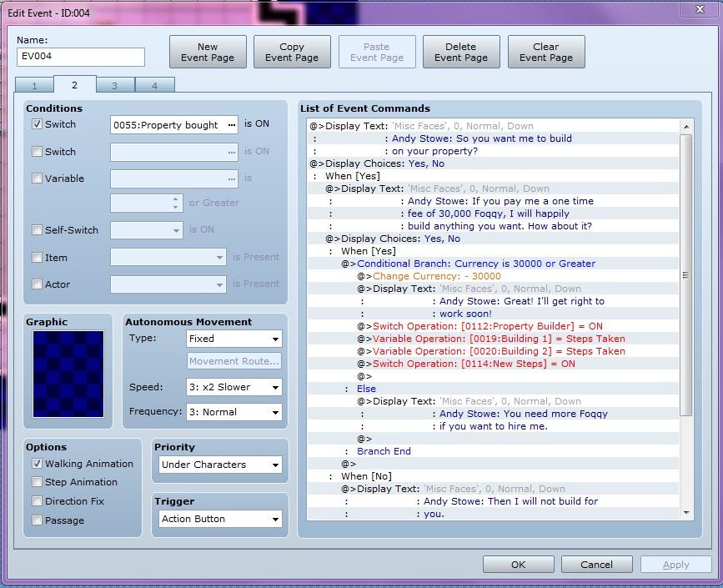Open the Trigger dropdown Action Button

tap(220, 519)
